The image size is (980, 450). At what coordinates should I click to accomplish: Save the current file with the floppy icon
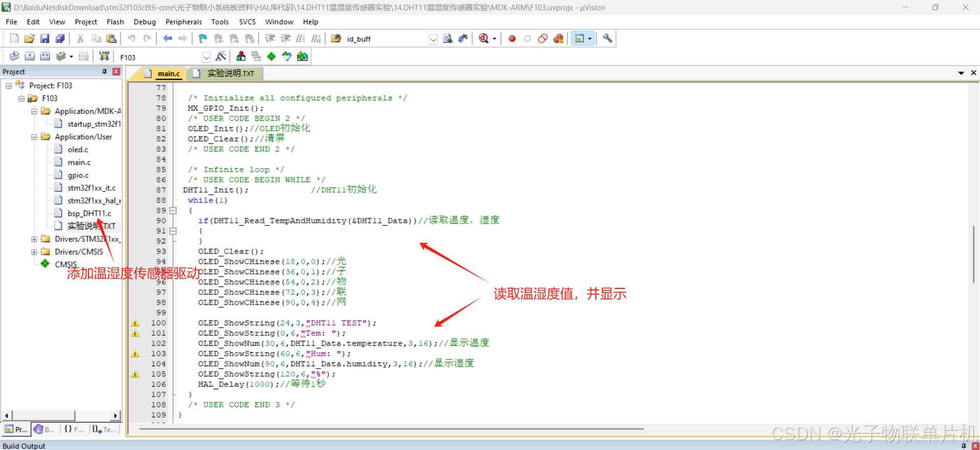45,38
